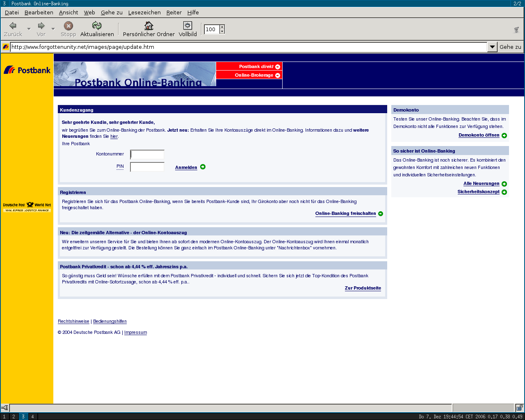This screenshot has height=420, width=525.
Task: Switch to workspace 1 in pager
Action: (5, 417)
